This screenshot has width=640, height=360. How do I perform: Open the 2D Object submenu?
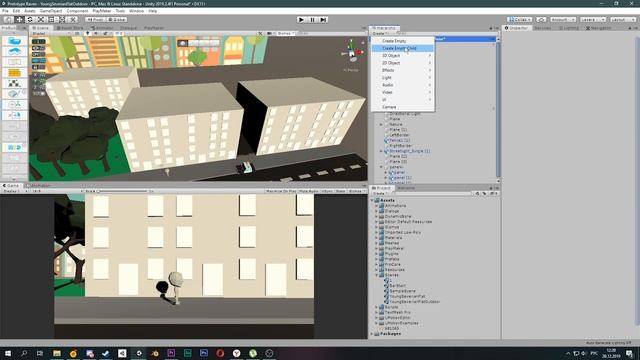click(402, 63)
